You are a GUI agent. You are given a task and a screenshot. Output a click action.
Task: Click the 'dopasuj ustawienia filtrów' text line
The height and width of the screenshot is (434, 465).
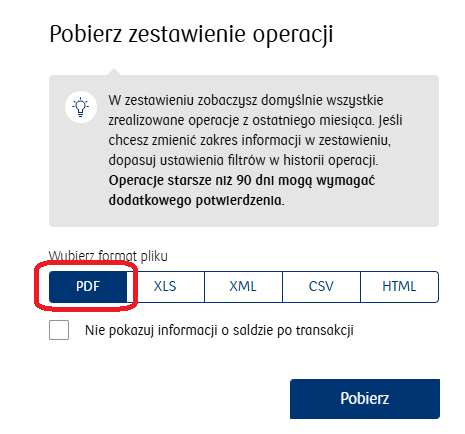point(243,160)
